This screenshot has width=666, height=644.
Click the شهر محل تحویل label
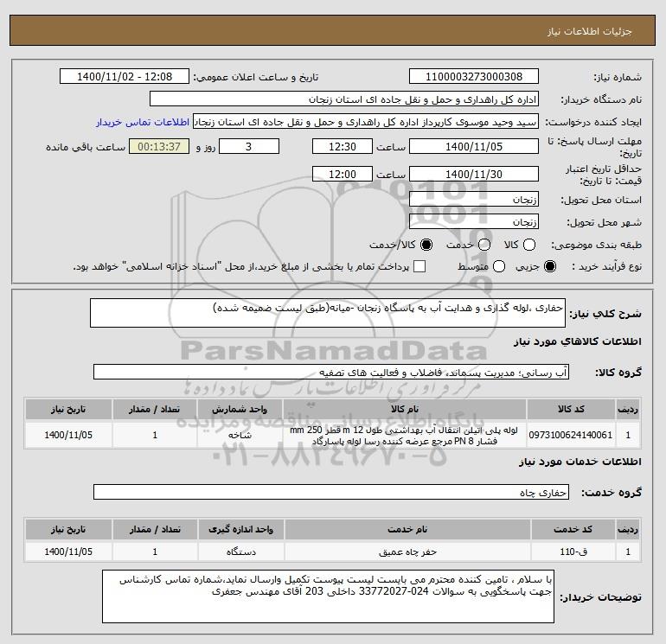605,222
